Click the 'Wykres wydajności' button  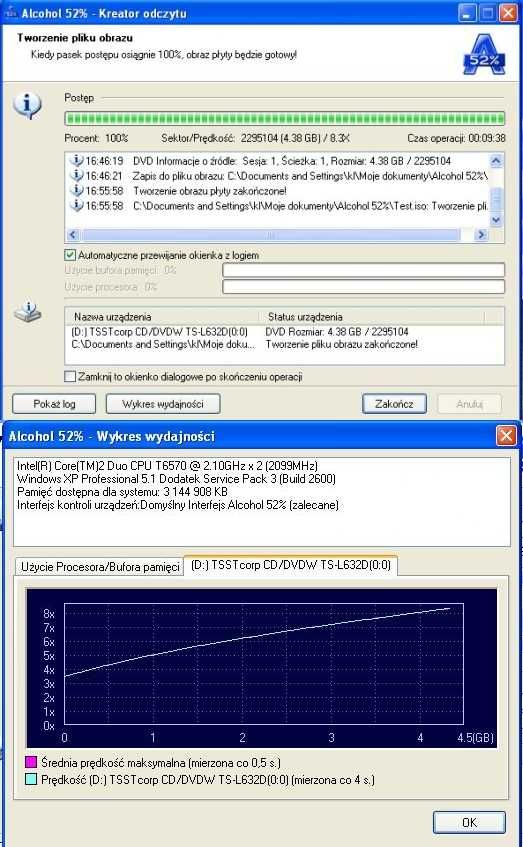[x=163, y=404]
